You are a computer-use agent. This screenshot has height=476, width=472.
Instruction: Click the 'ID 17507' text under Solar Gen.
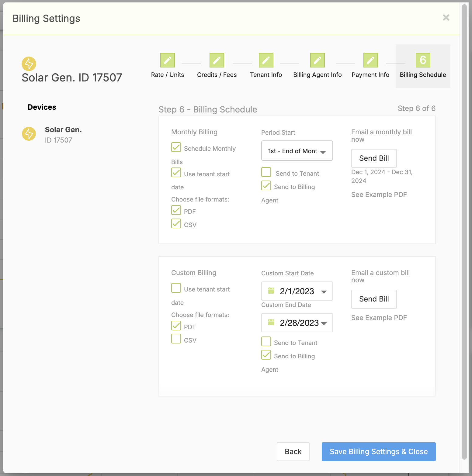tap(58, 140)
